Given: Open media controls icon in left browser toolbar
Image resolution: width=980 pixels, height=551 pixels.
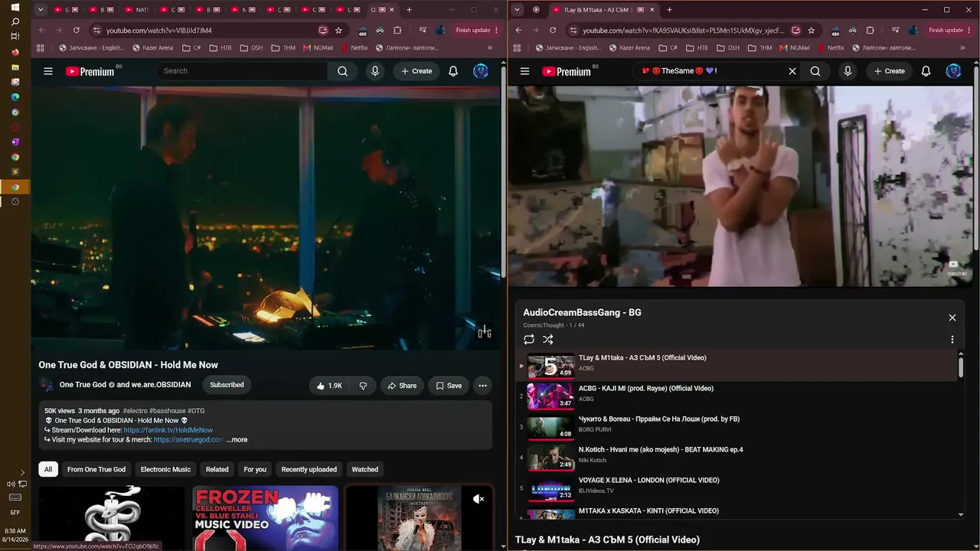Looking at the screenshot, I should click(x=422, y=31).
